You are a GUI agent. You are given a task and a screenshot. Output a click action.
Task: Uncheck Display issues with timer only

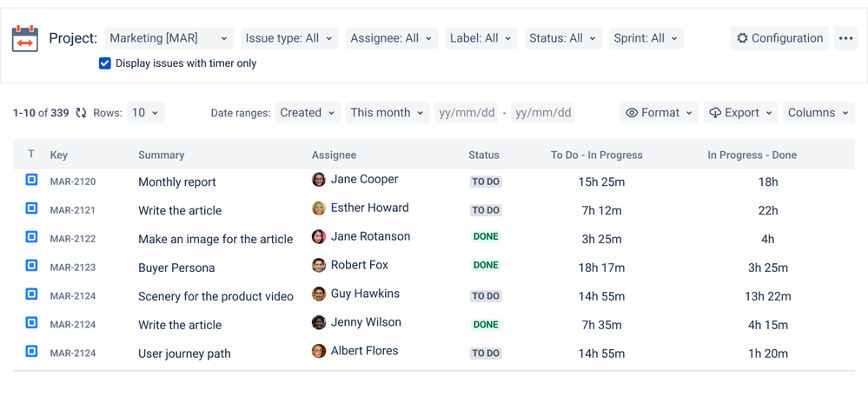[104, 63]
